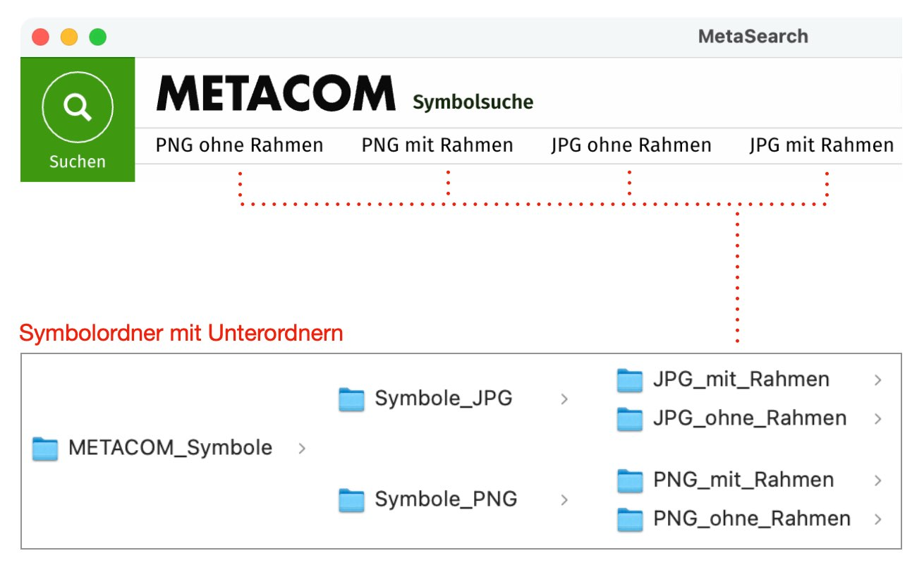Click the PNG_ohne_Rahmen folder icon

pos(630,519)
